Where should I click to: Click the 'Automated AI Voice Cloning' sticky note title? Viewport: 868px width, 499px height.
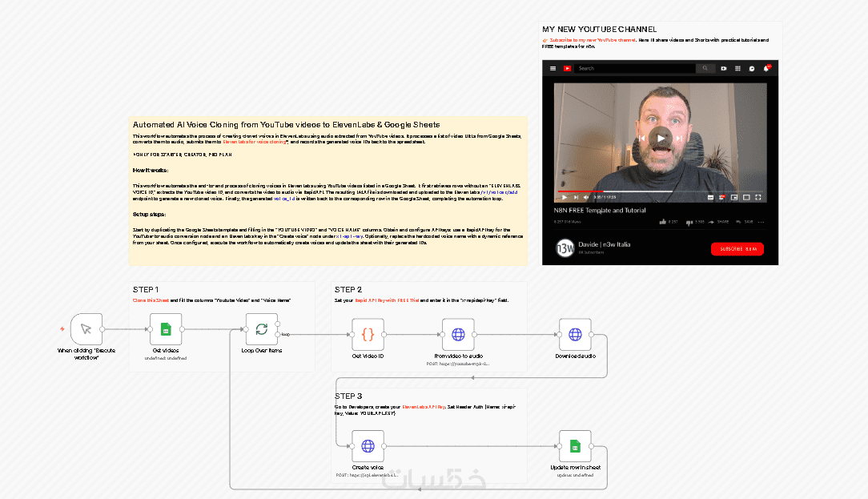click(x=286, y=125)
